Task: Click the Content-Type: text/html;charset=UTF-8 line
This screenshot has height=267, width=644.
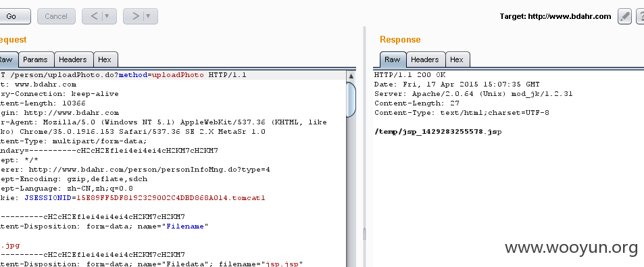Action: pos(462,113)
